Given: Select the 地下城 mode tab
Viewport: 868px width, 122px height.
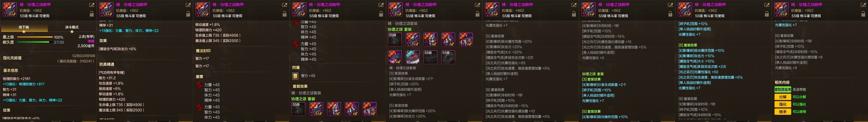Looking at the screenshot, I should click(24, 27).
